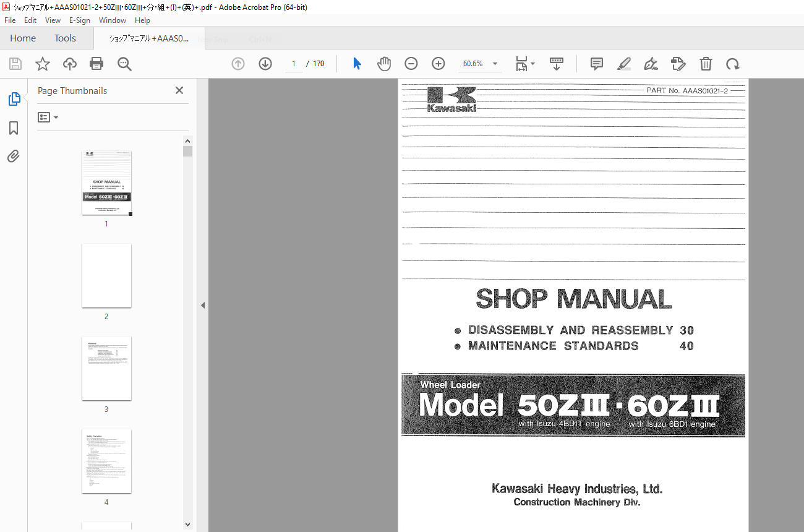Switch to the Home tab
The height and width of the screenshot is (532, 804).
coord(23,38)
